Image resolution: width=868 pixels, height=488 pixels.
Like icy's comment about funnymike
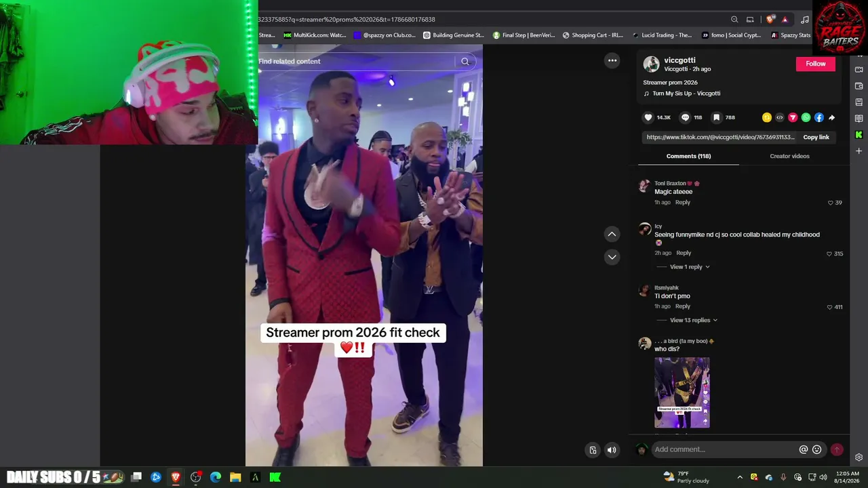pos(829,253)
